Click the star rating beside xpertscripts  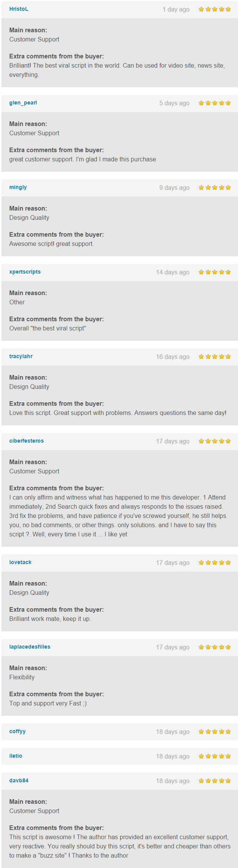[x=215, y=272]
